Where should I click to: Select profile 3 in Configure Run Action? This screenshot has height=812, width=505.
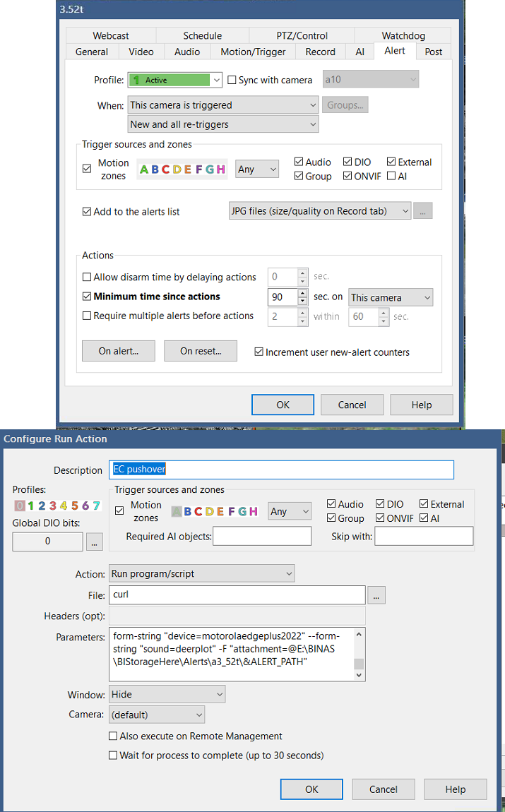52,506
